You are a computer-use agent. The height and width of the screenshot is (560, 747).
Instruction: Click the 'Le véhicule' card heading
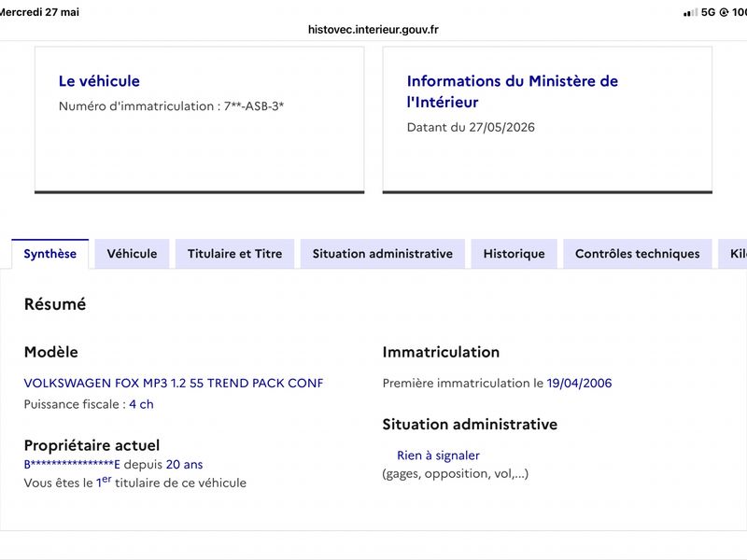click(99, 81)
